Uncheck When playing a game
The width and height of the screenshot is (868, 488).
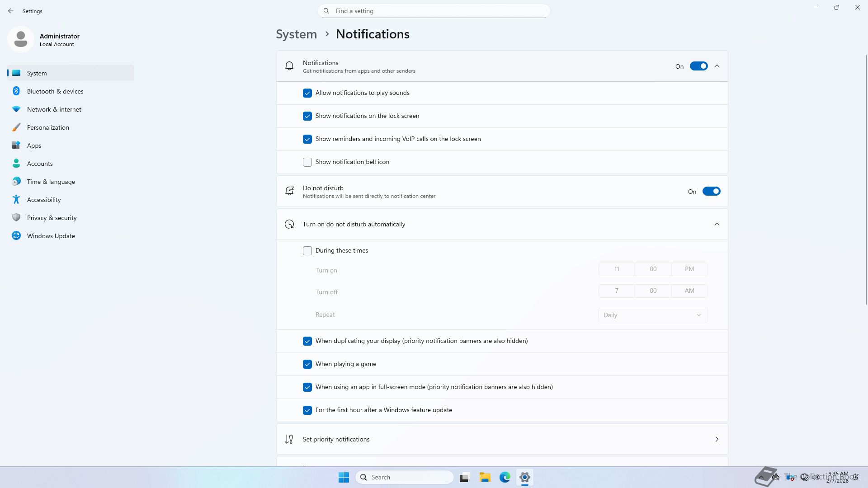pos(307,364)
